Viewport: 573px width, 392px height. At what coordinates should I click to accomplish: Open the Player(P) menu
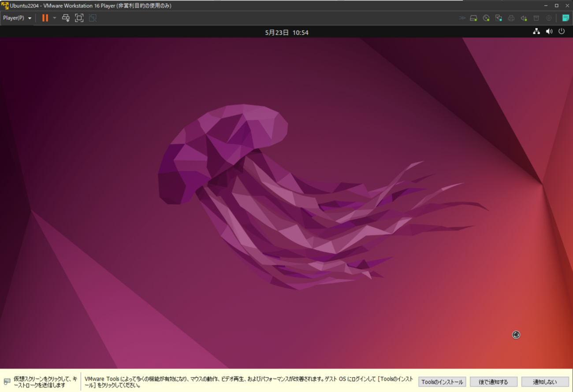pos(17,18)
